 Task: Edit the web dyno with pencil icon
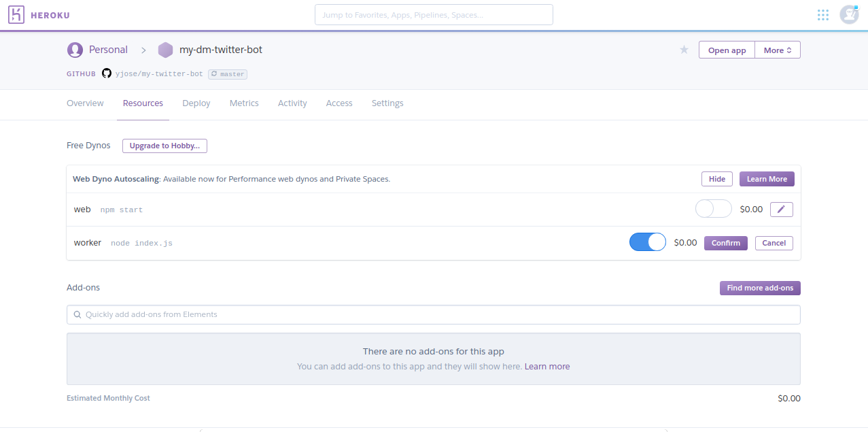(x=782, y=210)
